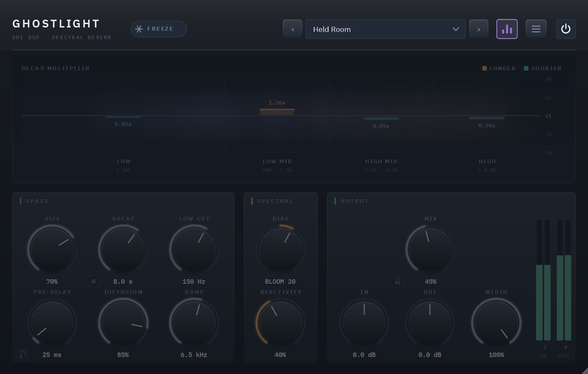Open the hamburger menu icon
Image resolution: width=588 pixels, height=374 pixels.
tap(536, 29)
